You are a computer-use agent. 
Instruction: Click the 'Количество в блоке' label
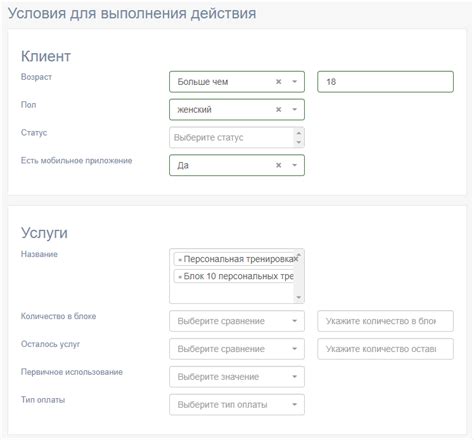58,316
